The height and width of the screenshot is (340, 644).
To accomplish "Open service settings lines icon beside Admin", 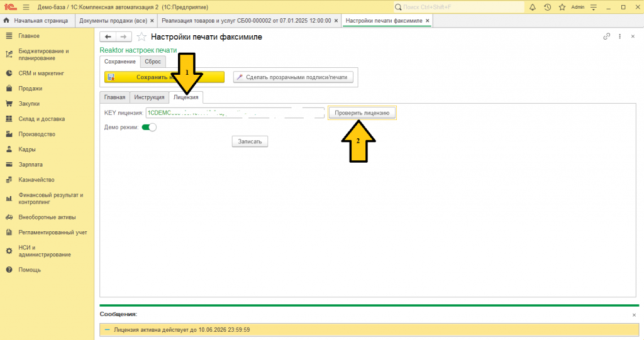I will [x=594, y=7].
